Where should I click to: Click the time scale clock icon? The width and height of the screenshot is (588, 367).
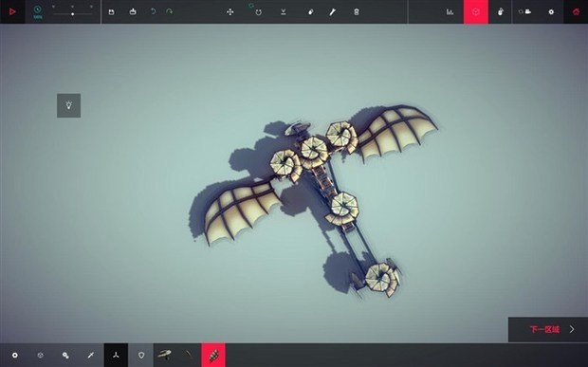pyautogui.click(x=38, y=10)
